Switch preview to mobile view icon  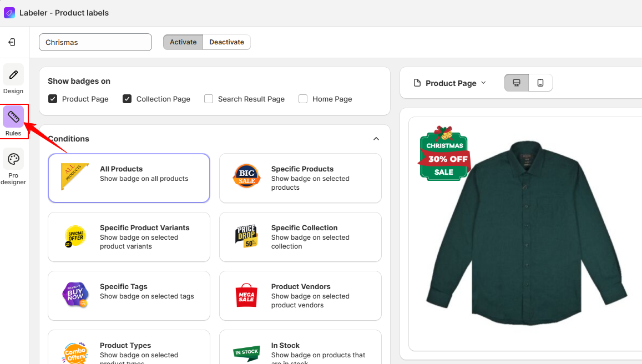tap(540, 83)
